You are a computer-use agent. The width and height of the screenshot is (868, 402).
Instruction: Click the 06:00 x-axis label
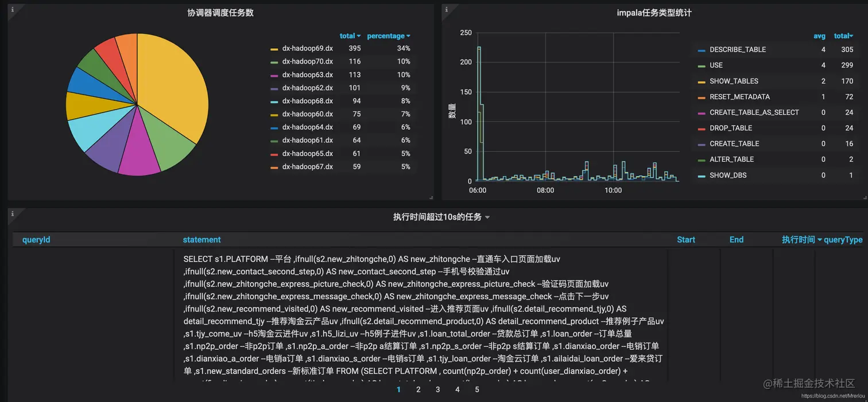[478, 190]
